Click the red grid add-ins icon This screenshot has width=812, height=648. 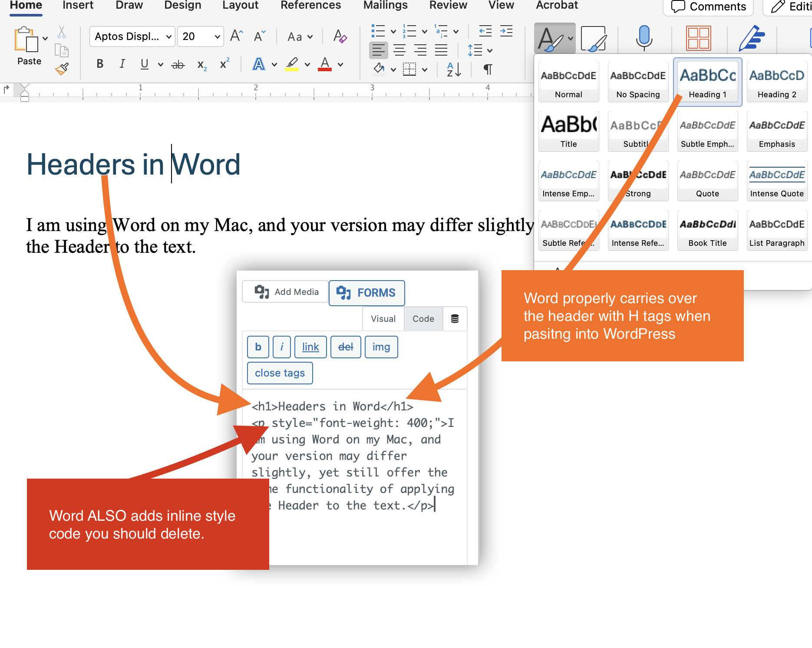(698, 38)
